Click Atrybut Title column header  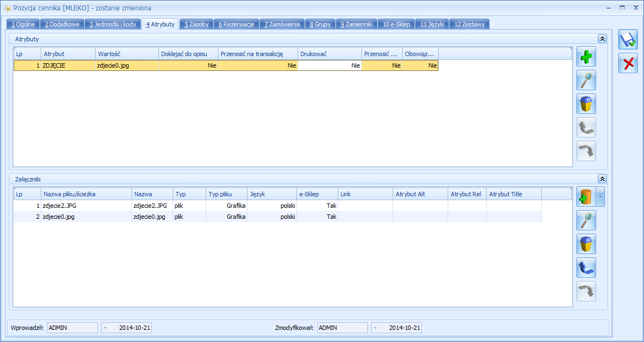pos(514,194)
